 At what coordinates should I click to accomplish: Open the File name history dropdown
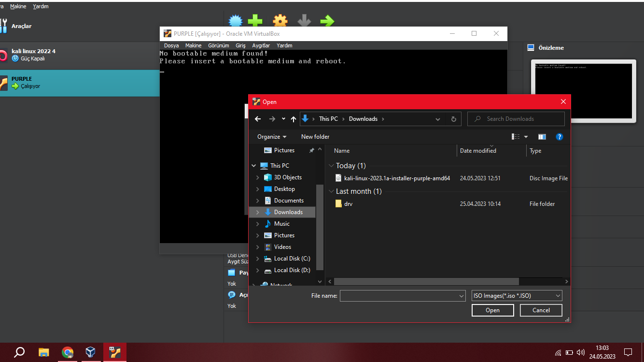click(462, 296)
